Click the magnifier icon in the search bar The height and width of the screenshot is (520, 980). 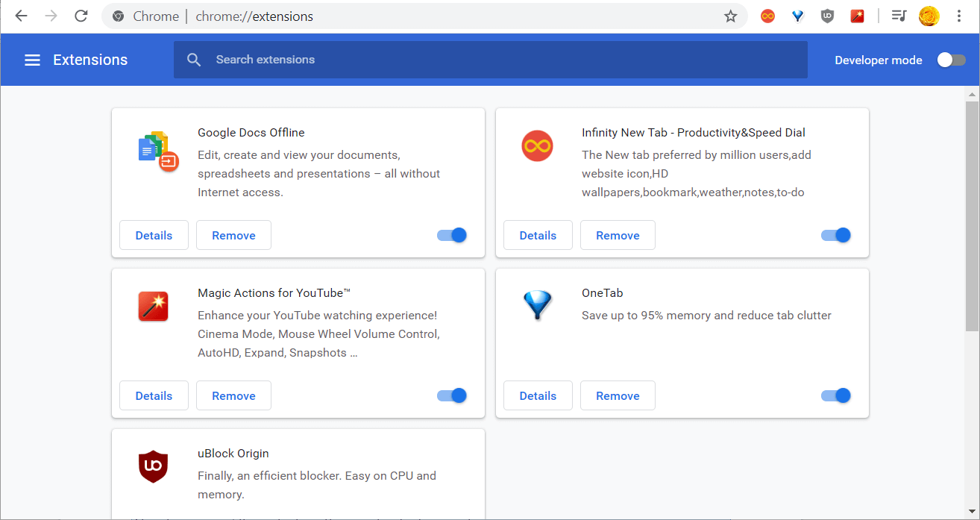(x=194, y=60)
